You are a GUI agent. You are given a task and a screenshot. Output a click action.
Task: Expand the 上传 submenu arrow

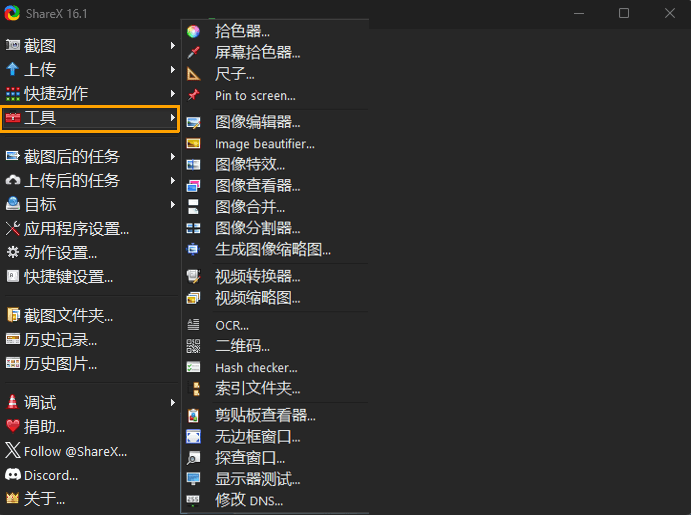click(173, 70)
